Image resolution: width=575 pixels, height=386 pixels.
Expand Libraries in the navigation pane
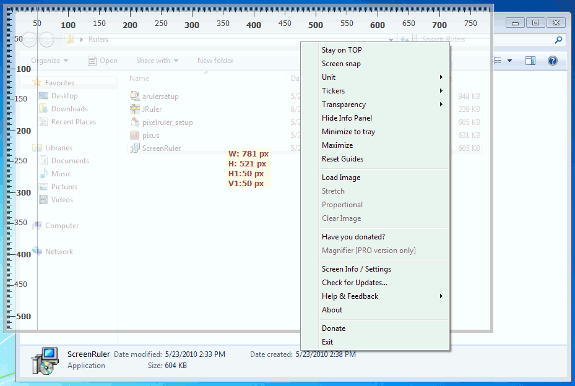coord(52,148)
